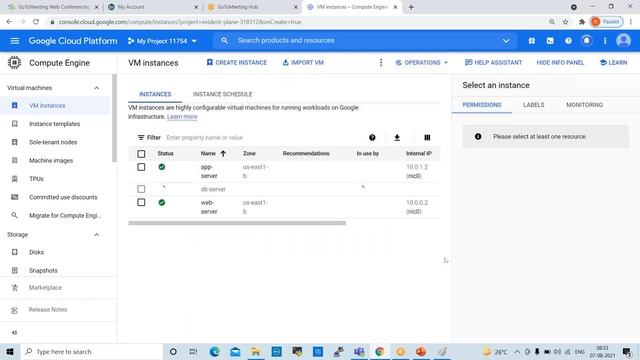
Task: Open Microsoft Edge from taskbar
Action: (214, 351)
